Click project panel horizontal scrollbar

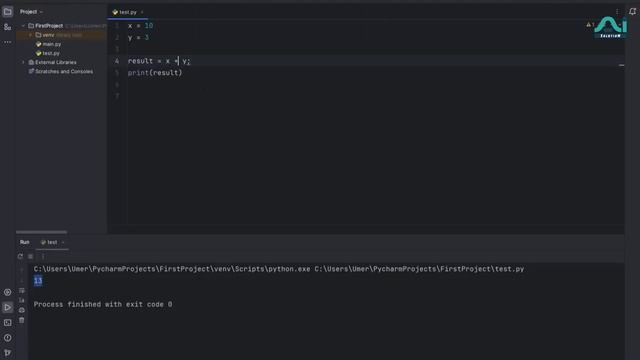click(41, 232)
